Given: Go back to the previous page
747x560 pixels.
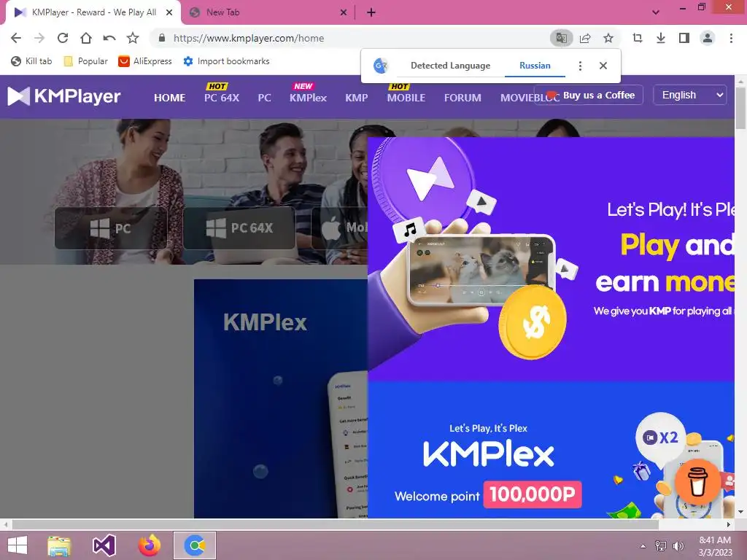Looking at the screenshot, I should pos(16,38).
